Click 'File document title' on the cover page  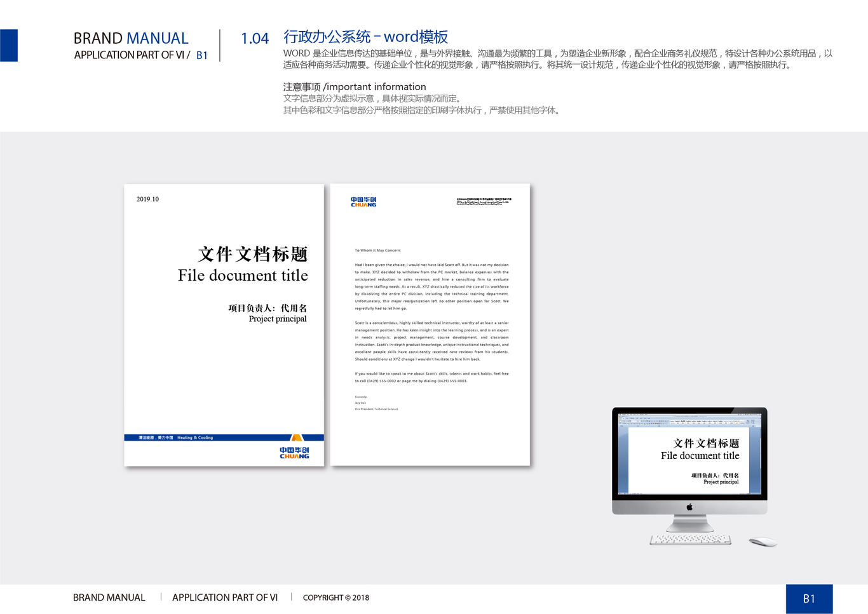click(243, 276)
